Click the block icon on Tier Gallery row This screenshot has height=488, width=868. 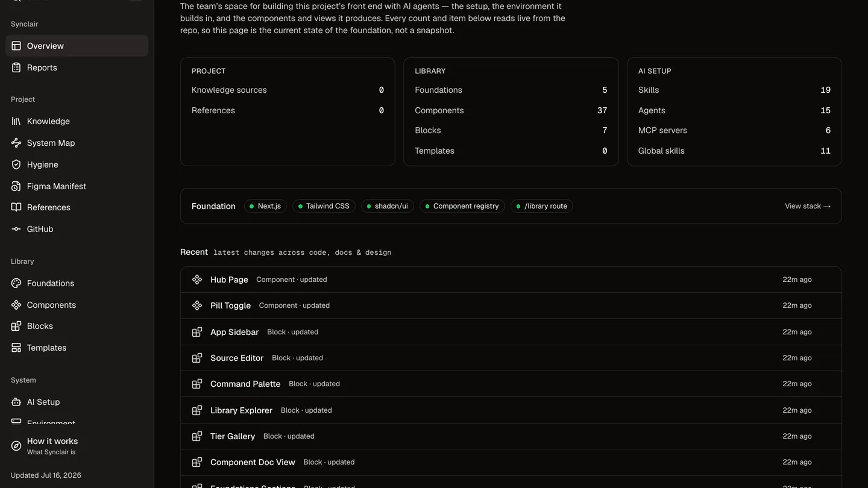(197, 436)
